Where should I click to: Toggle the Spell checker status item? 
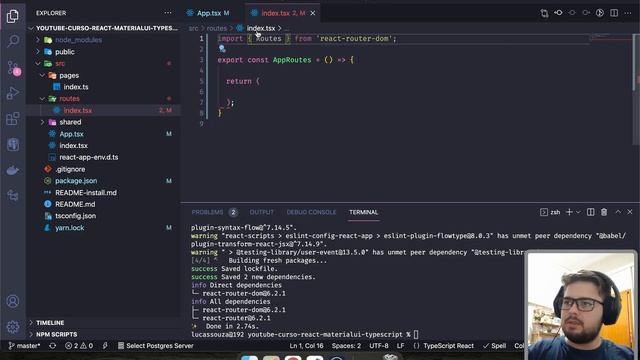(494, 346)
